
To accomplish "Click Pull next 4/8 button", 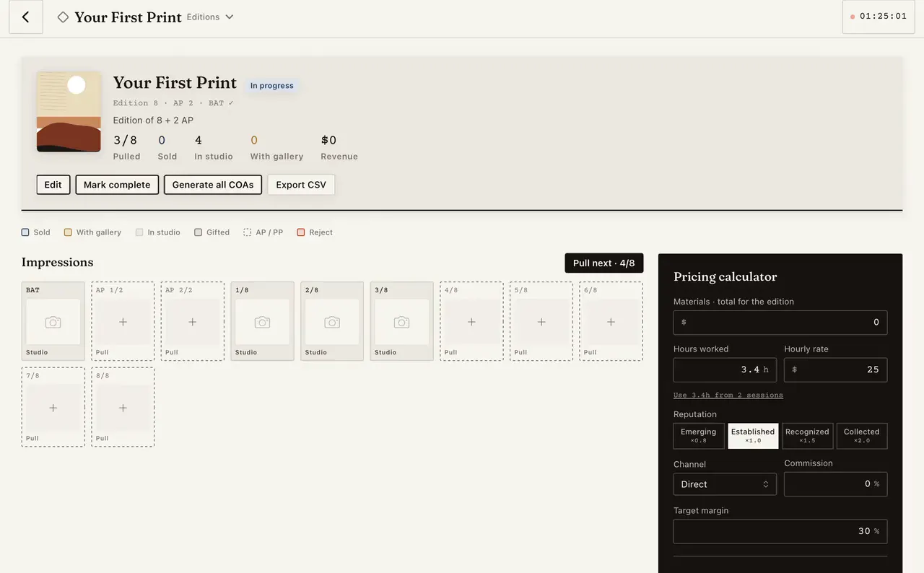I will [x=603, y=263].
